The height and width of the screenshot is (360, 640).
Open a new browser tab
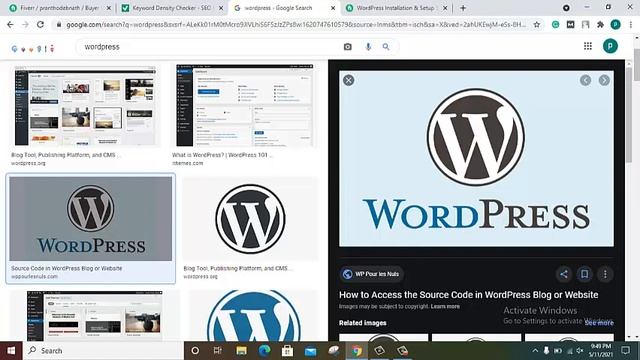tap(463, 8)
